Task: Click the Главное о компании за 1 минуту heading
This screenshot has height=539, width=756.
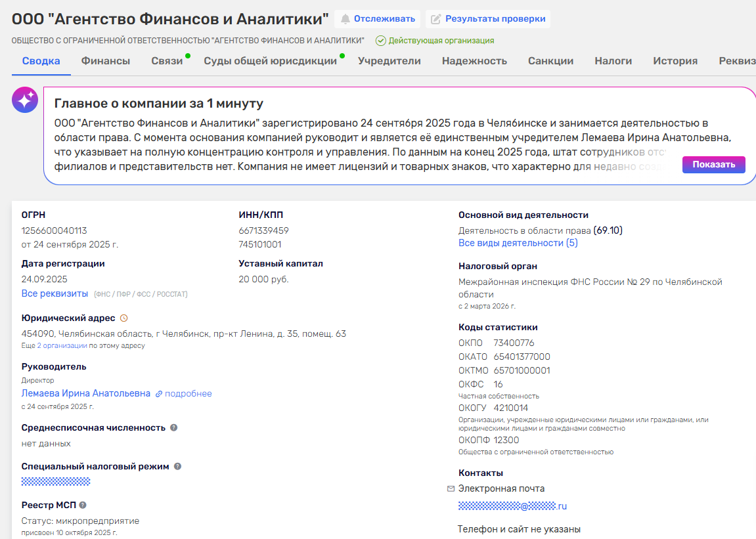Action: tap(159, 103)
